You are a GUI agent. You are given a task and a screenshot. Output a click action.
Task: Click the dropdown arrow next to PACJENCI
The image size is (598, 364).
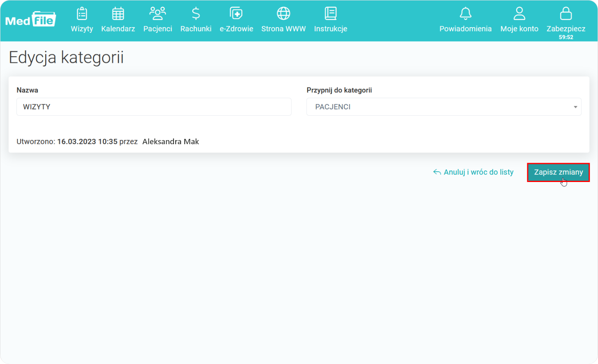575,107
